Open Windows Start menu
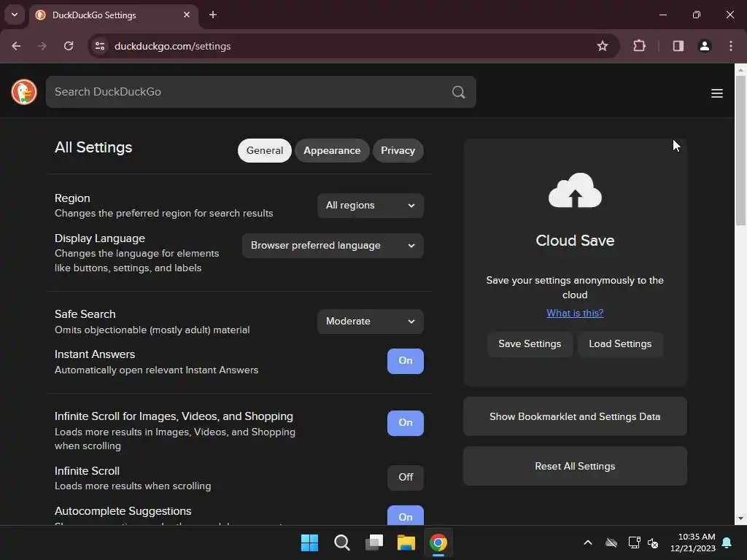Image resolution: width=747 pixels, height=560 pixels. [x=309, y=542]
